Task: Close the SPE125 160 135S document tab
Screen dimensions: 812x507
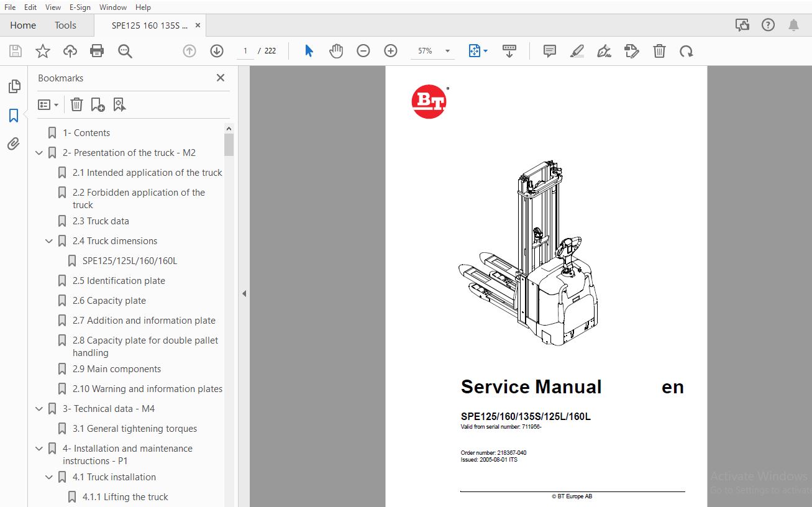Action: coord(198,25)
